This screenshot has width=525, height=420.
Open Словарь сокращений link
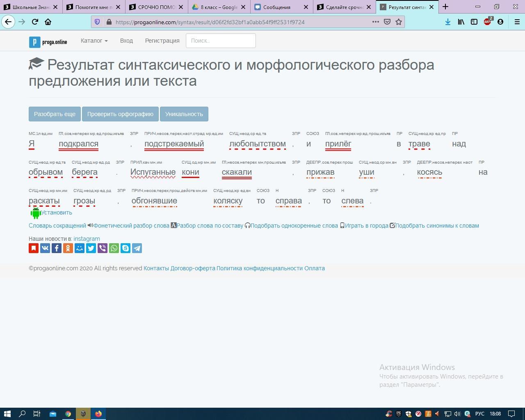click(57, 226)
